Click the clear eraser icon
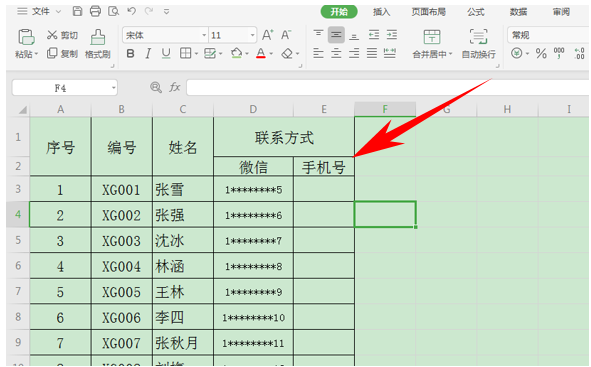The width and height of the screenshot is (591, 367). (x=288, y=54)
